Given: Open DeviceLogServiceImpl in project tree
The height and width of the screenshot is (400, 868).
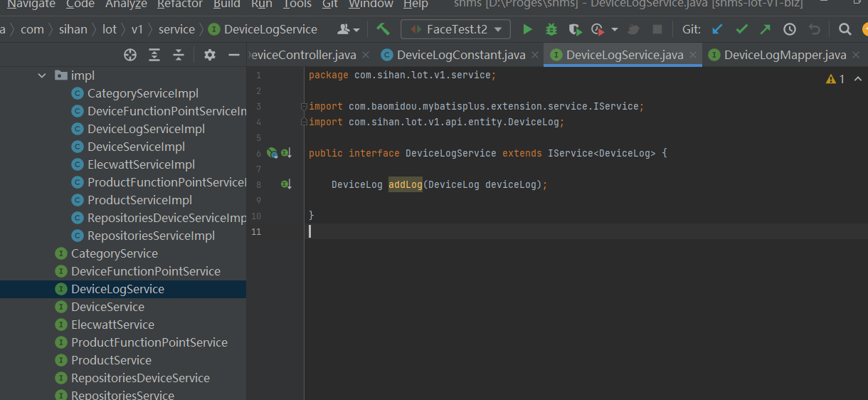Looking at the screenshot, I should (146, 129).
